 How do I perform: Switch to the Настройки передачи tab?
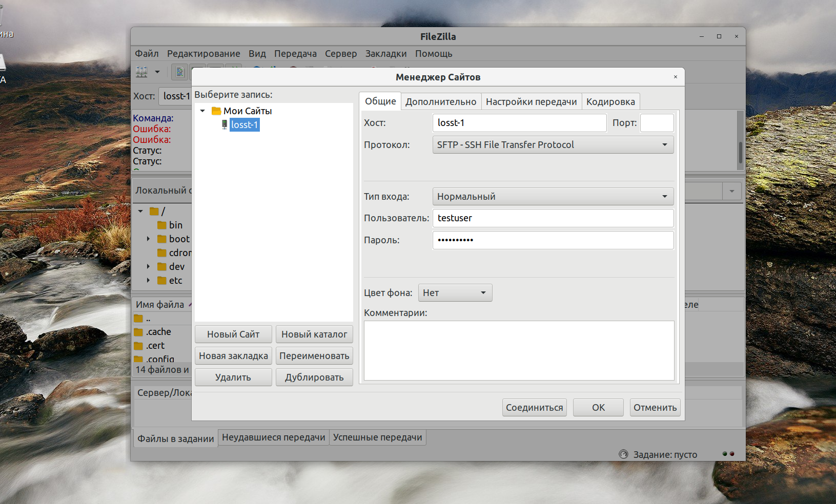[532, 101]
